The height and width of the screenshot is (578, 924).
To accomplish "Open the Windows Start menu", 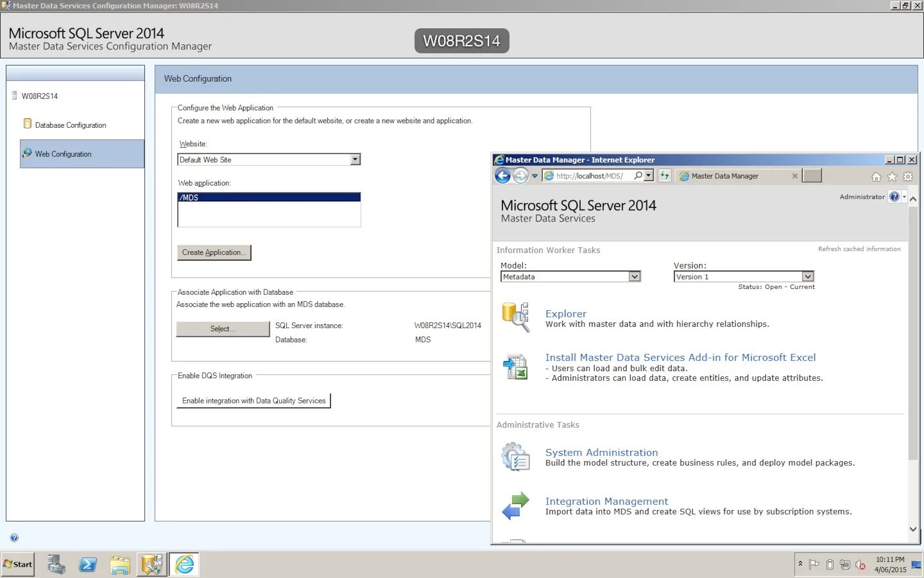I will (18, 565).
